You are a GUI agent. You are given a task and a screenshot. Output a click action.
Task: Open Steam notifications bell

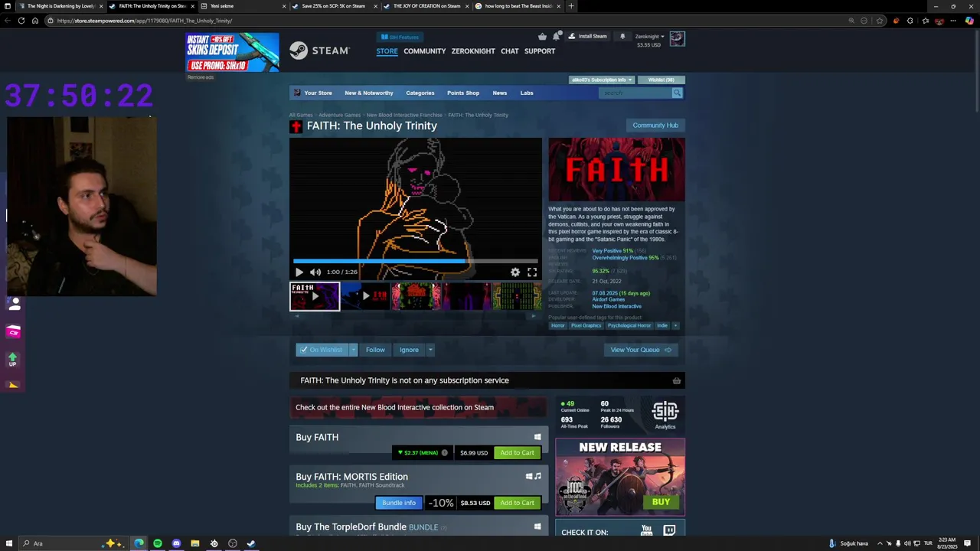[557, 36]
